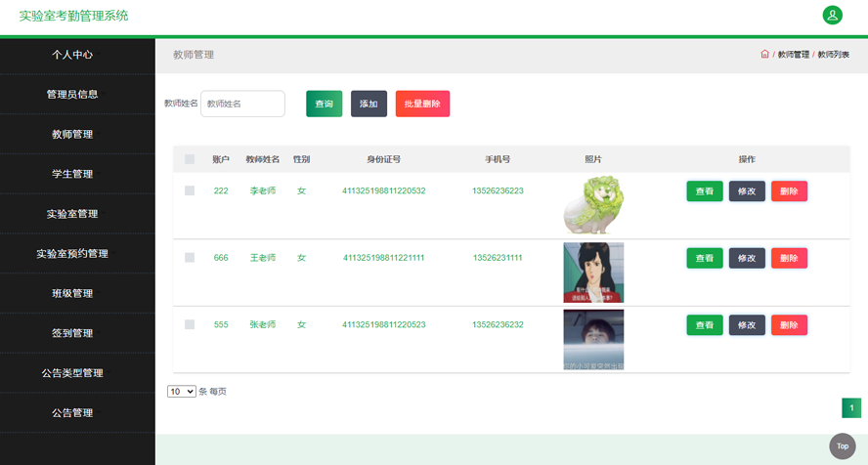Click the 教师列表 breadcrumb item
The height and width of the screenshot is (465, 868).
click(x=833, y=54)
